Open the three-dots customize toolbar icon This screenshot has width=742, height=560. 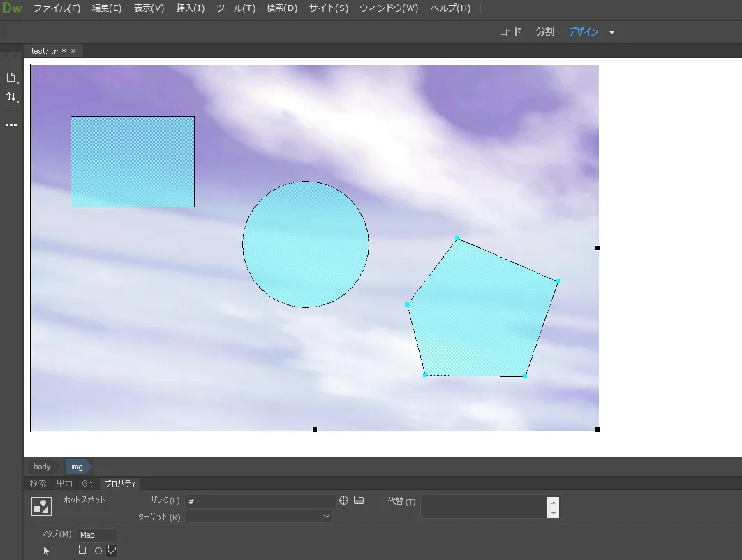11,125
